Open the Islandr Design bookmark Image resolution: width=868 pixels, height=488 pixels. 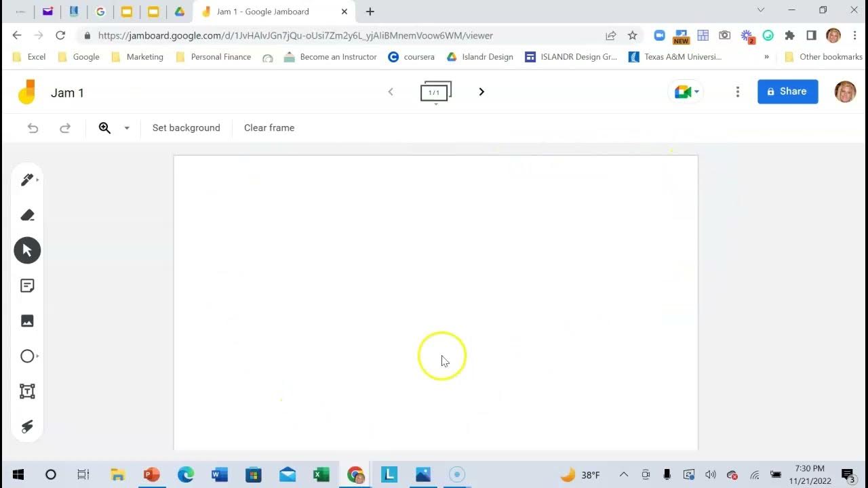pyautogui.click(x=479, y=57)
